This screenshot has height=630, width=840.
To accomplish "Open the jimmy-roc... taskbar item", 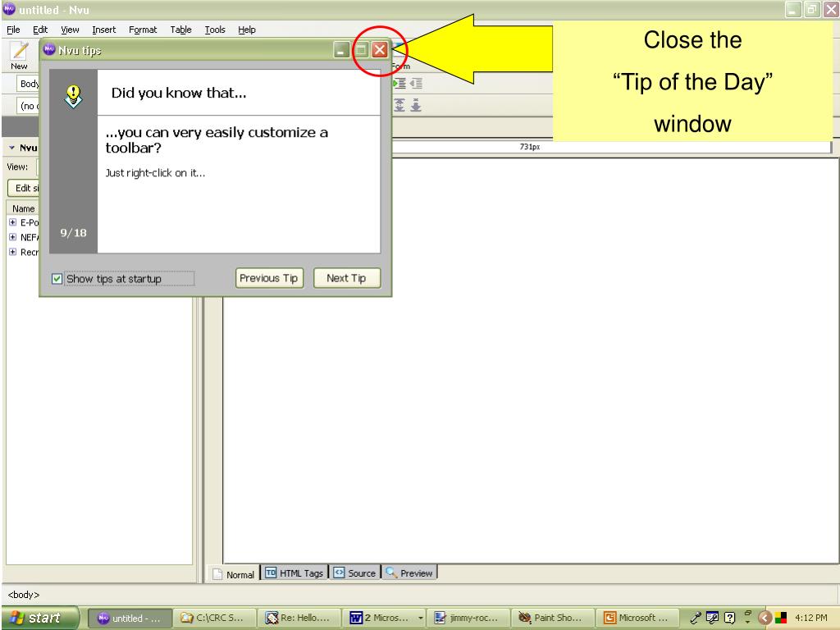I will [x=468, y=619].
